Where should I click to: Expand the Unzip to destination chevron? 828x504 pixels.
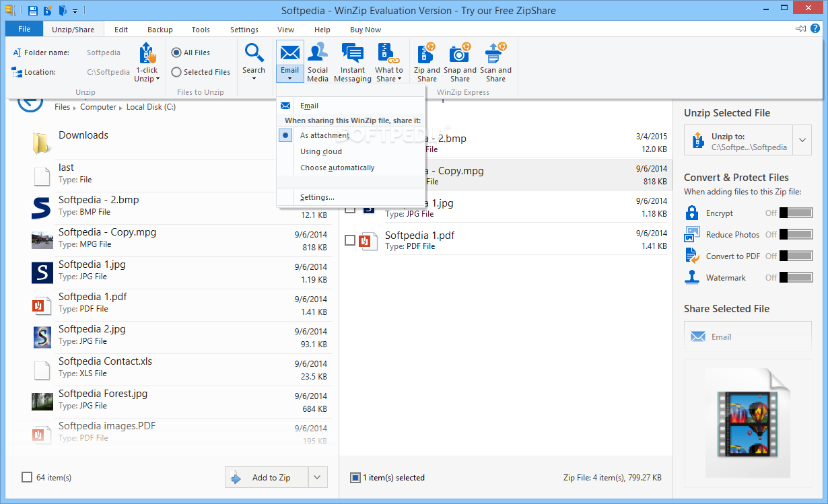[x=802, y=141]
